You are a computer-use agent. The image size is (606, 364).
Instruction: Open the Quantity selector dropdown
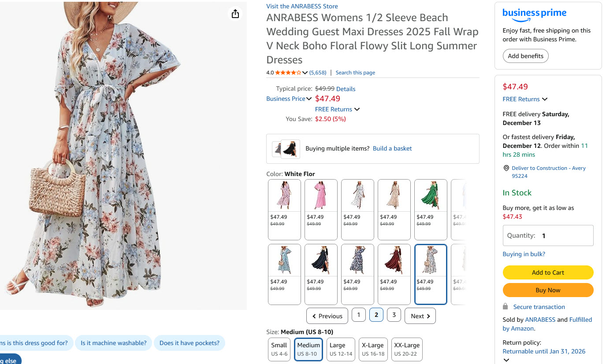pyautogui.click(x=548, y=235)
